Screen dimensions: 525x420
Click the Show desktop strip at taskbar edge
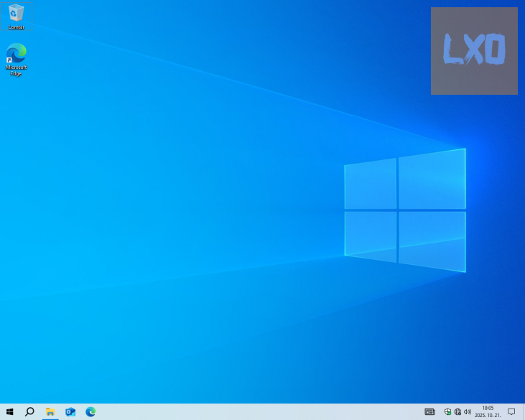click(x=524, y=412)
